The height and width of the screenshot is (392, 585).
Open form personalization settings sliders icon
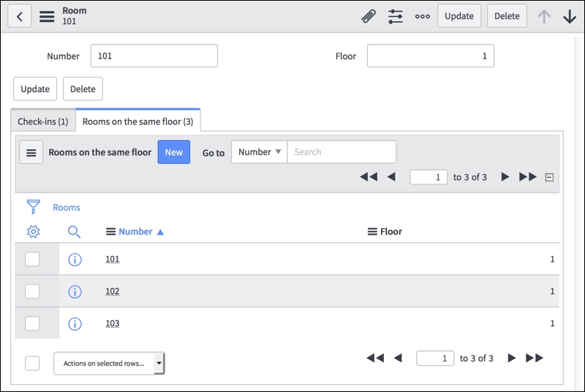396,16
